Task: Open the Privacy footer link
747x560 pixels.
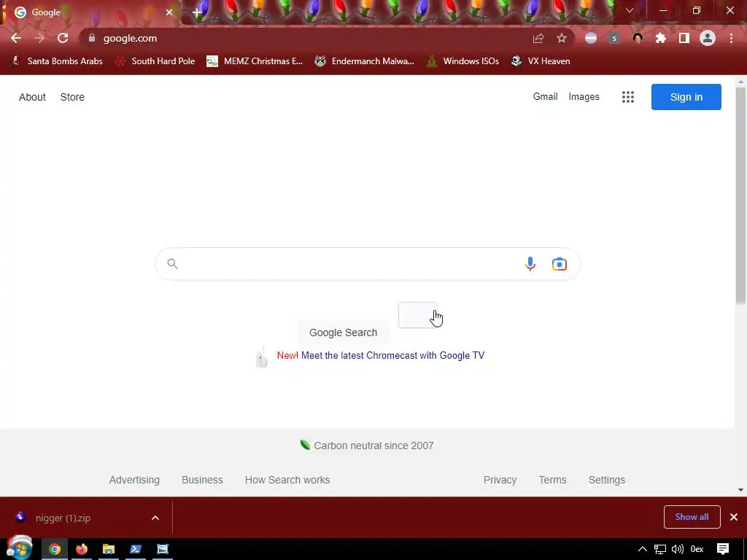Action: click(x=500, y=480)
